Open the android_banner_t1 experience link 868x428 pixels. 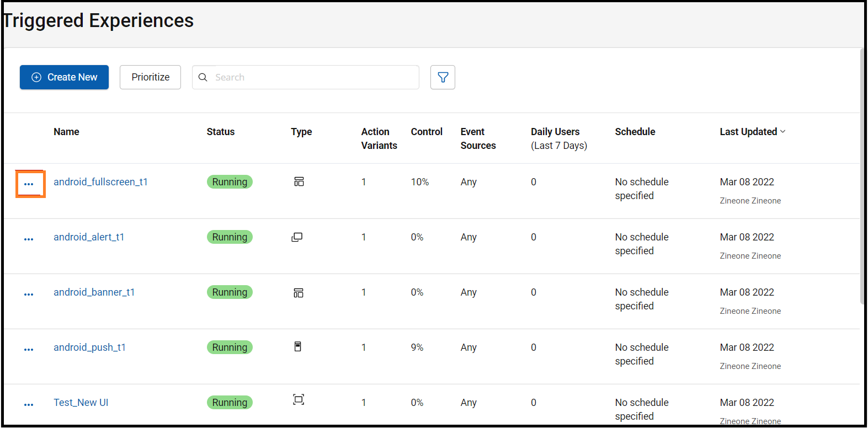[x=94, y=292]
